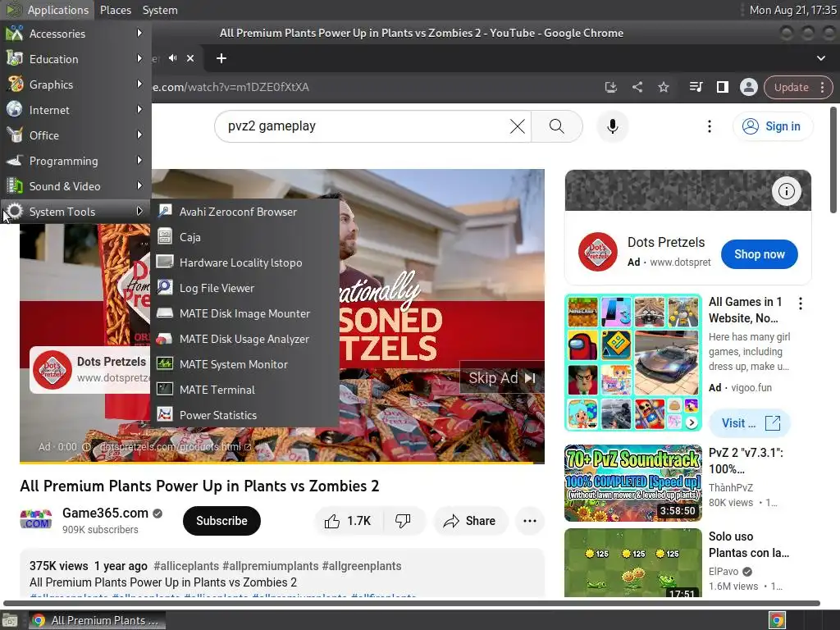Click Shop now for Dots Pretzels

(759, 254)
